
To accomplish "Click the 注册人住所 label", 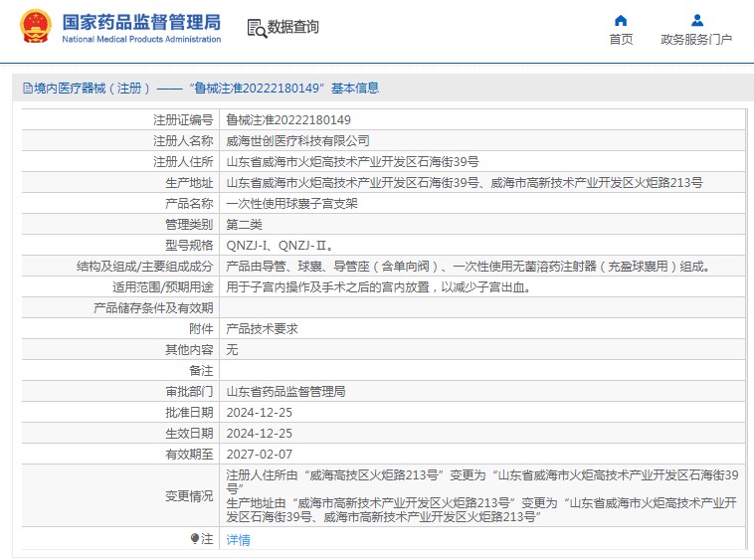I will point(183,161).
